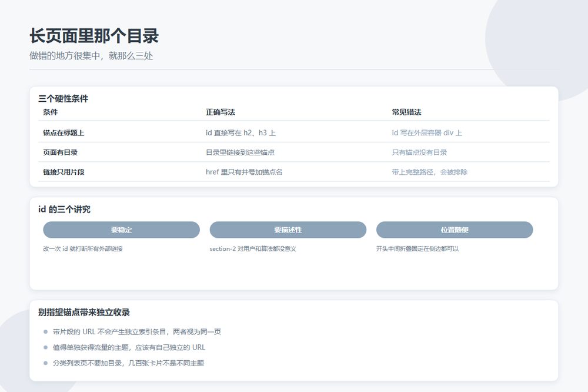The width and height of the screenshot is (588, 392).
Task: Click the 位置随便 pill button
Action: click(x=455, y=230)
